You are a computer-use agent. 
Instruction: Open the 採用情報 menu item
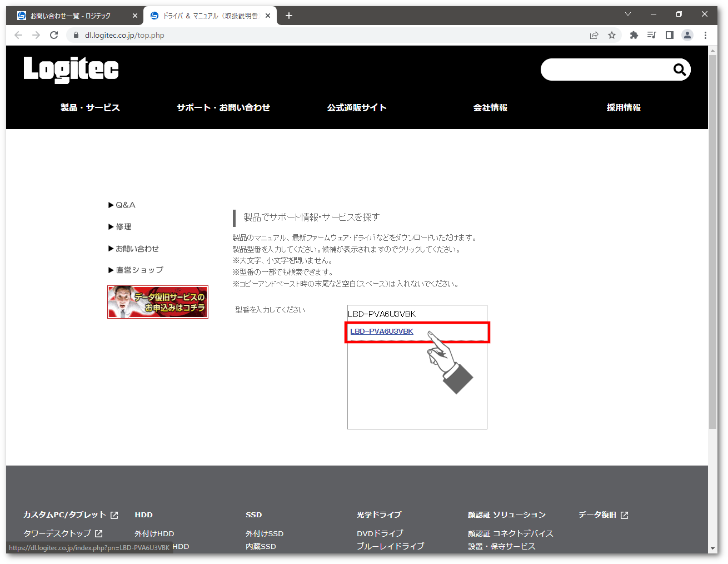(624, 107)
